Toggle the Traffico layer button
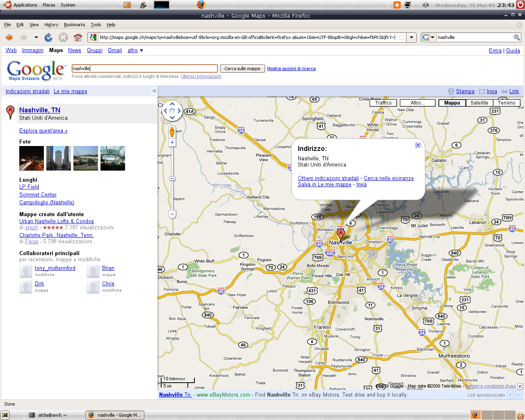This screenshot has width=525, height=420. [383, 103]
